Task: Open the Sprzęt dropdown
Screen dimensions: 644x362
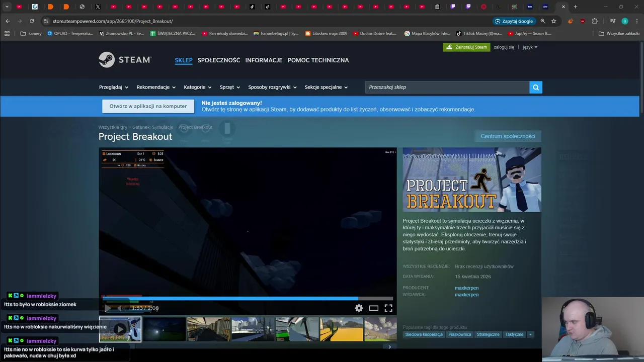Action: coord(230,87)
